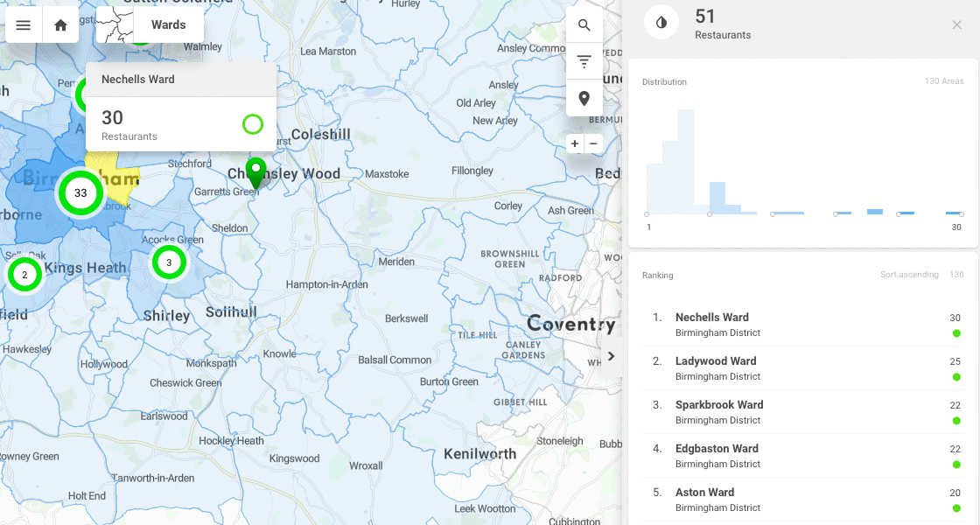Toggle the green circle in Nechells Ward popup
The height and width of the screenshot is (525, 980).
[253, 124]
